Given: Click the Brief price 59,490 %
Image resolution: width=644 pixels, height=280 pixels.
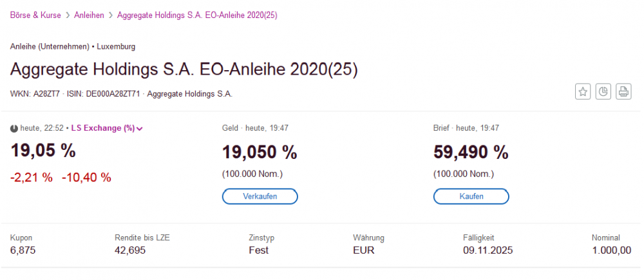Looking at the screenshot, I should point(471,153).
